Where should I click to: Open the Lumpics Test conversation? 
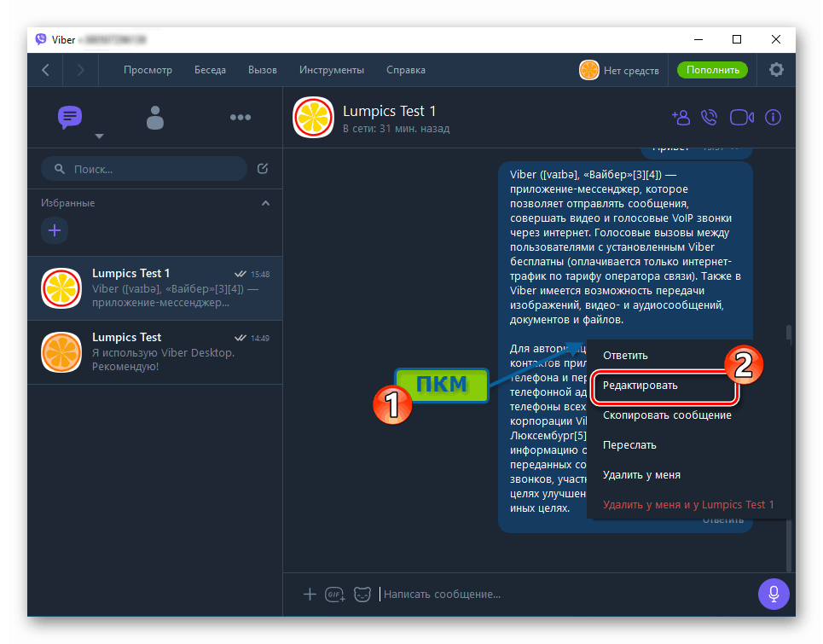[x=155, y=352]
